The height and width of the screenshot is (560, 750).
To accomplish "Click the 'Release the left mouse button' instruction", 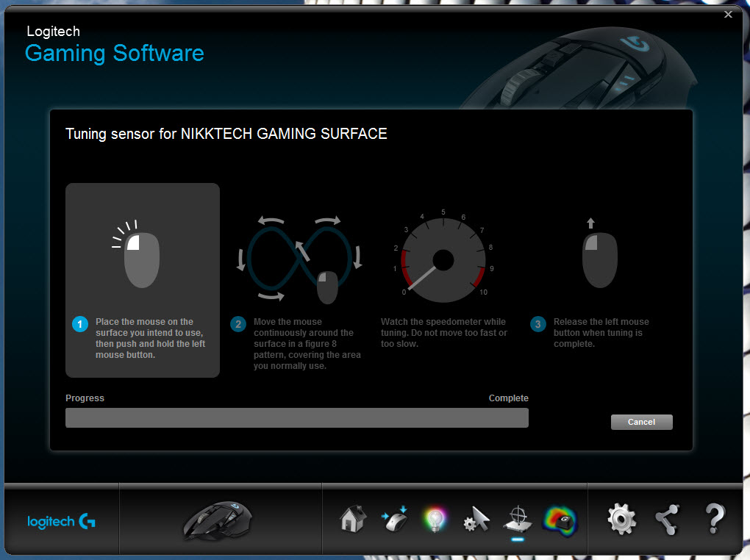I will pyautogui.click(x=601, y=333).
